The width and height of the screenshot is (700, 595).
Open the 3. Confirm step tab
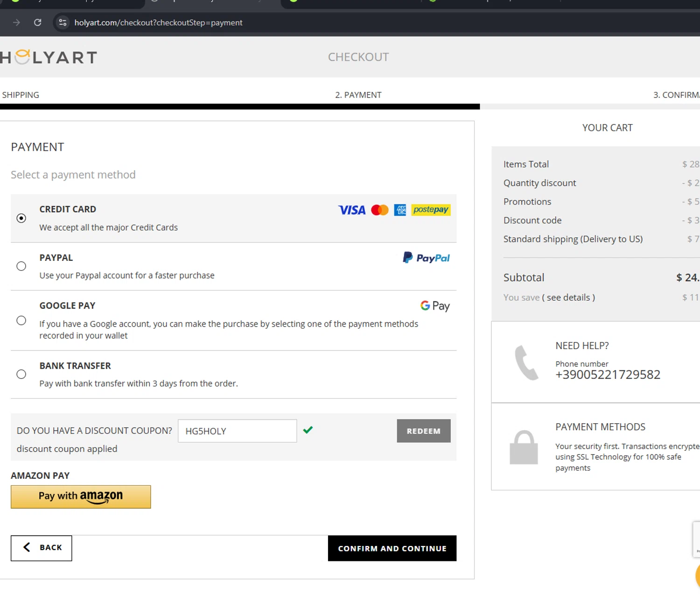(676, 95)
